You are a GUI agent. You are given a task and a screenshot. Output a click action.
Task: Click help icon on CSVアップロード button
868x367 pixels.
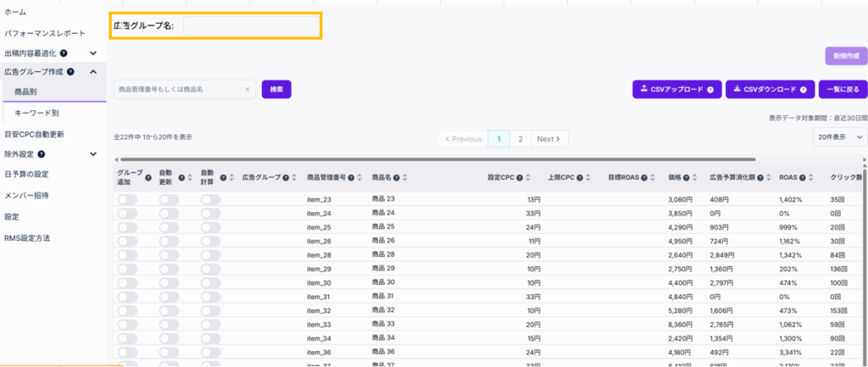[709, 90]
